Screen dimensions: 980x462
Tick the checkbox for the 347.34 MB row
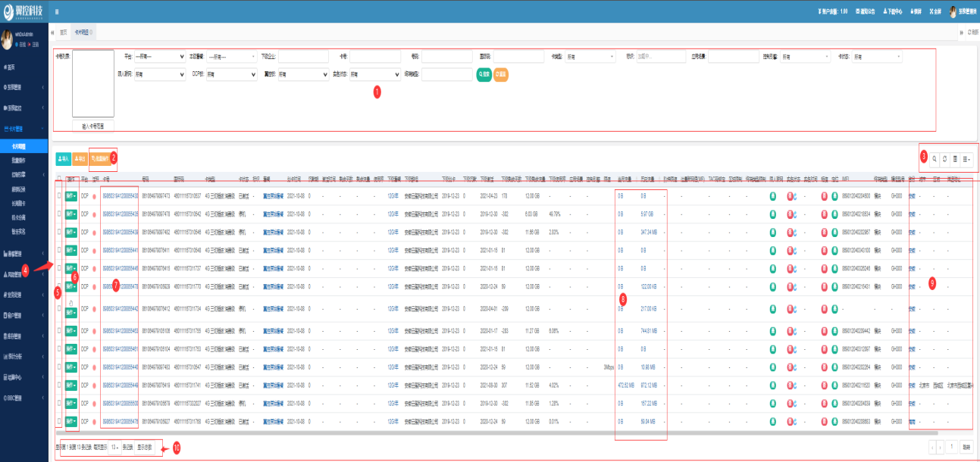click(60, 232)
